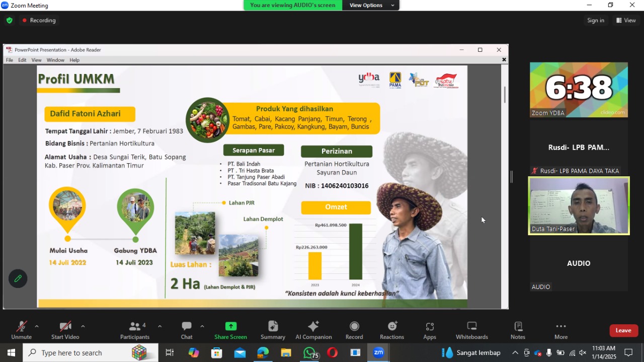Turn on camera with Start Video
644x362 pixels.
point(65,327)
